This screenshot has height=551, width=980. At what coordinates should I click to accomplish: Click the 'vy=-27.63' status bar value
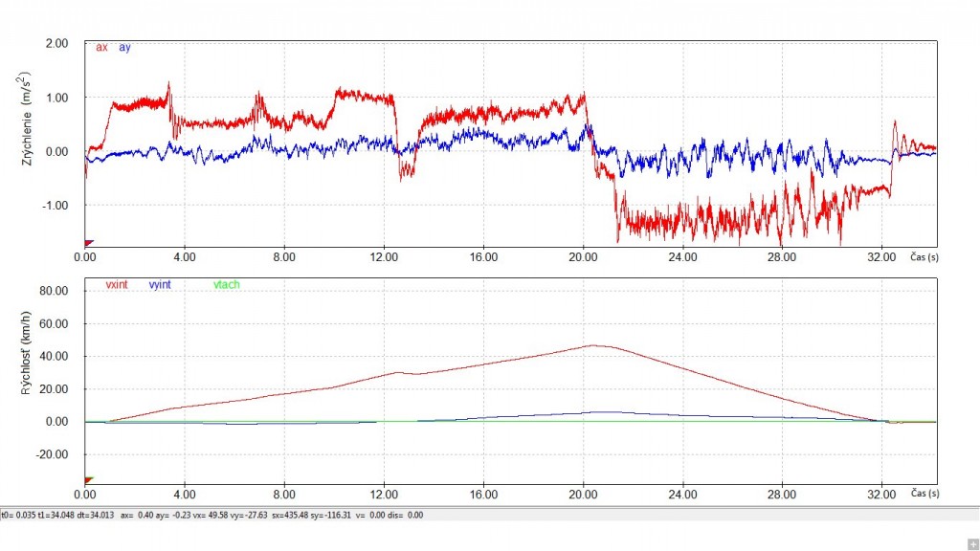coord(249,516)
